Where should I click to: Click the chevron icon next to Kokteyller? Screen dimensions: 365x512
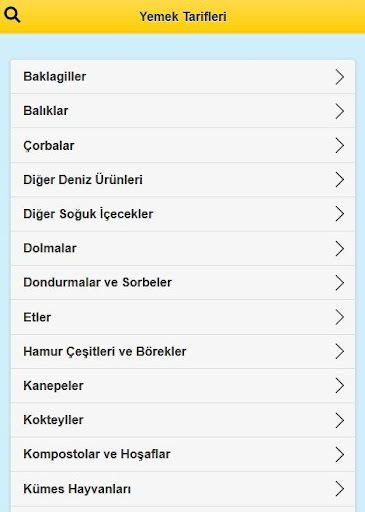click(340, 420)
